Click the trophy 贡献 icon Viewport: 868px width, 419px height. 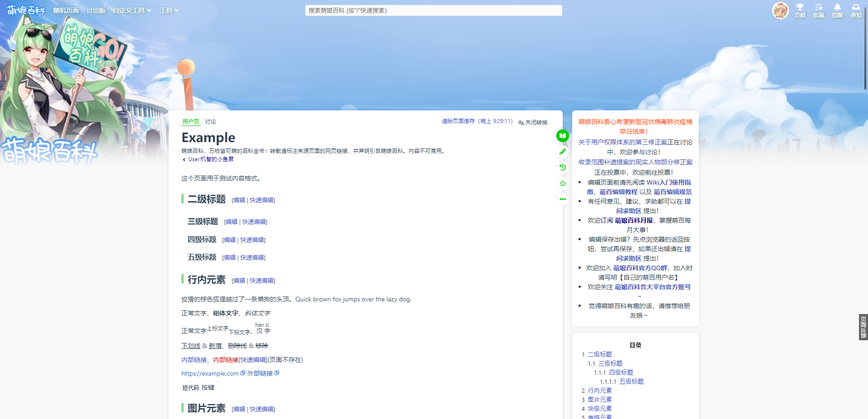800,10
